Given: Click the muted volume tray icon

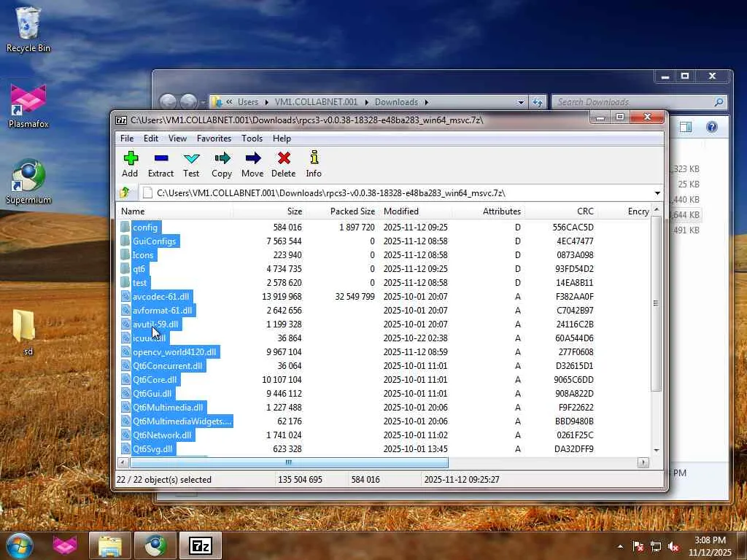Looking at the screenshot, I should [x=673, y=546].
